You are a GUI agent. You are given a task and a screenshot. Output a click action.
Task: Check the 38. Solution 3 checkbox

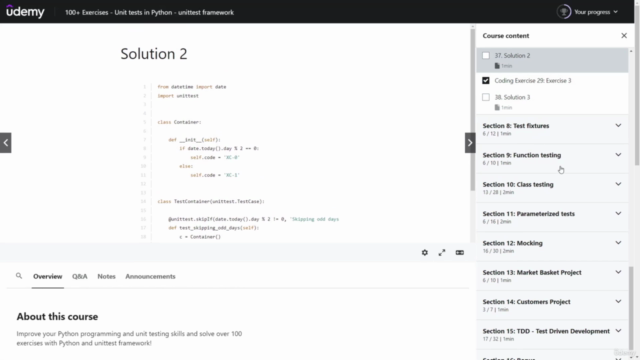pos(486,97)
